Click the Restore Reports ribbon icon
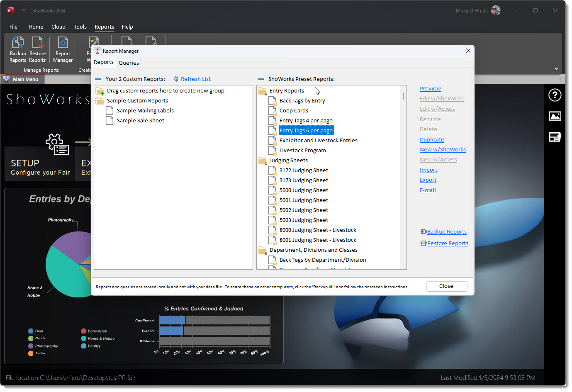 point(38,43)
